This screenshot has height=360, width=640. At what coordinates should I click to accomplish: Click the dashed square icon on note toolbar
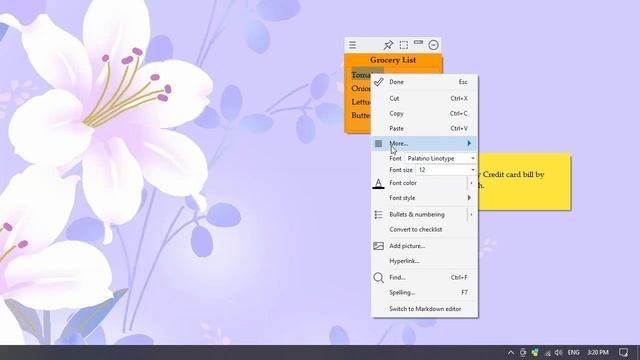coord(404,45)
